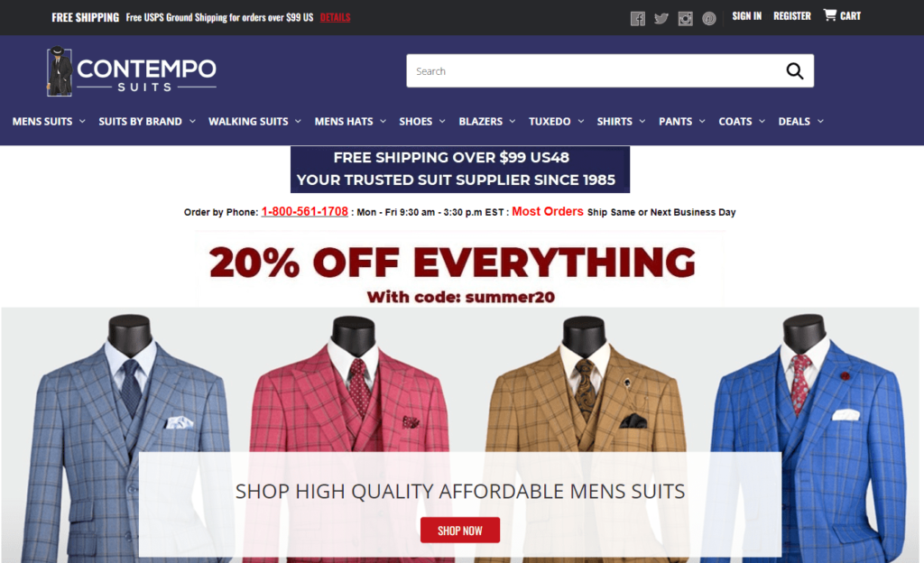Open the Tuxedo menu item
The width and height of the screenshot is (924, 563).
[x=556, y=121]
